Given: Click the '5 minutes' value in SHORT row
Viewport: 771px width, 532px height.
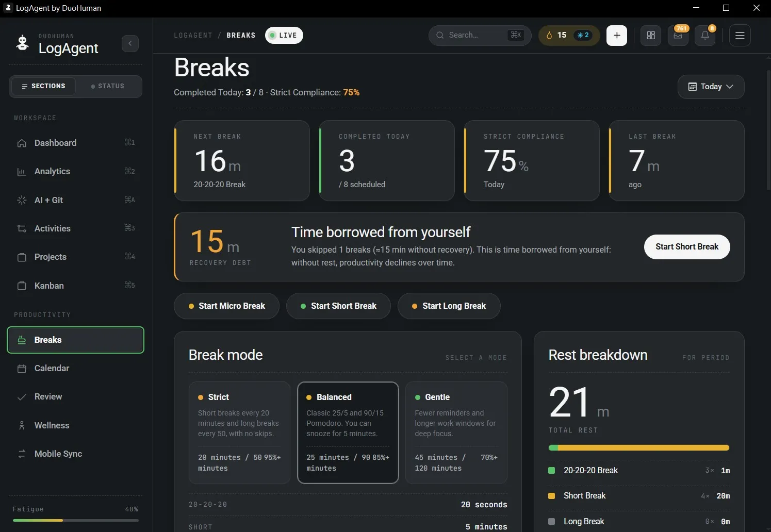Looking at the screenshot, I should click(x=486, y=527).
